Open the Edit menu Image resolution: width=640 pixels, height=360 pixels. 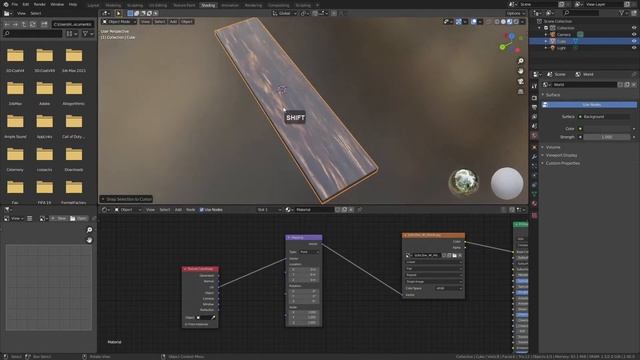(26, 4)
